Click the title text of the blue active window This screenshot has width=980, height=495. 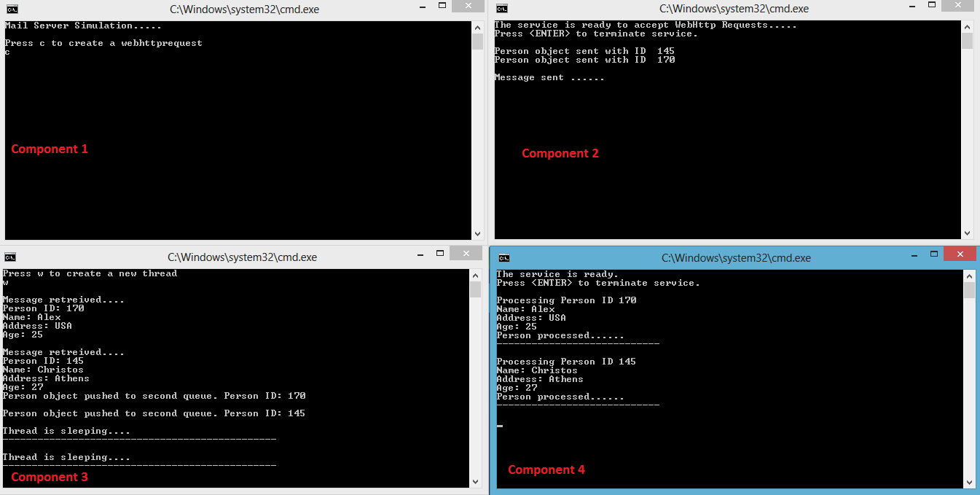click(x=735, y=258)
